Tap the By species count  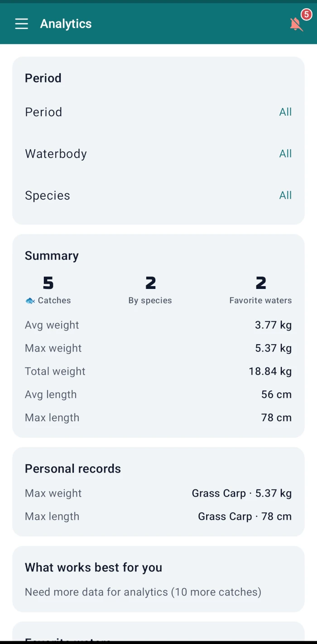[x=150, y=283]
